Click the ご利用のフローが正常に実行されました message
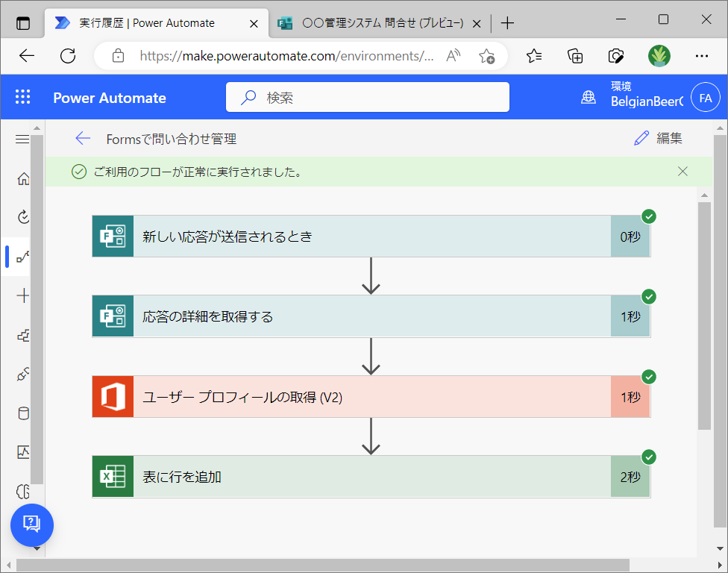The height and width of the screenshot is (573, 728). tap(198, 172)
